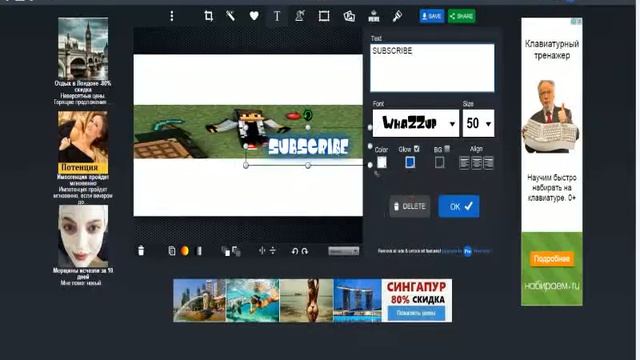Viewport: 640px width, 360px height.
Task: Click the flip vertical icon
Action: point(273,251)
